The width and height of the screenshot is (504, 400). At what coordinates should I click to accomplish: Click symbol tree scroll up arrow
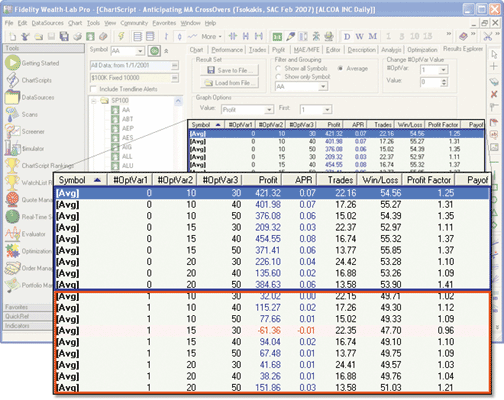pyautogui.click(x=178, y=101)
